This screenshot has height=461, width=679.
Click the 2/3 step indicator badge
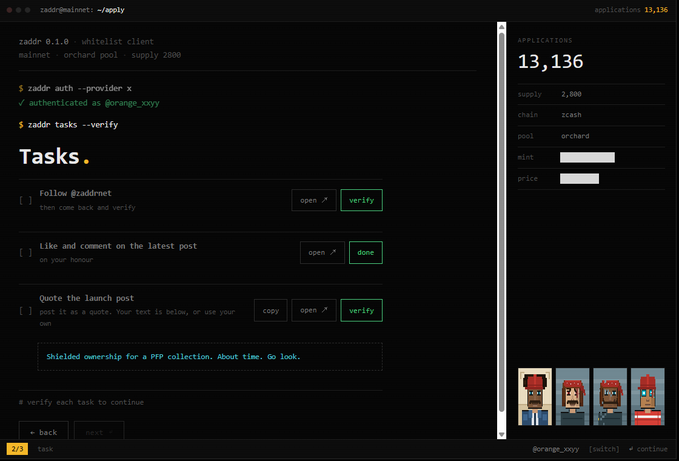point(17,449)
